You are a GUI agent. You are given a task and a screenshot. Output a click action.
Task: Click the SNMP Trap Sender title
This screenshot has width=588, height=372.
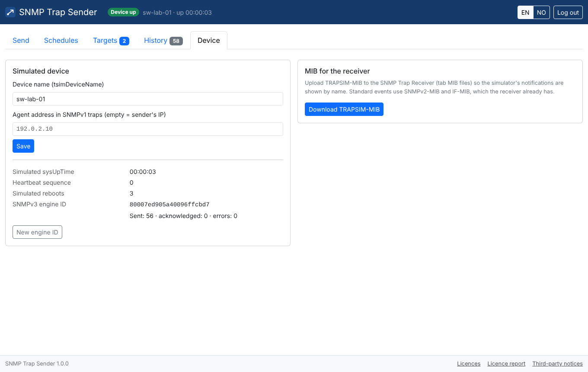tap(58, 12)
